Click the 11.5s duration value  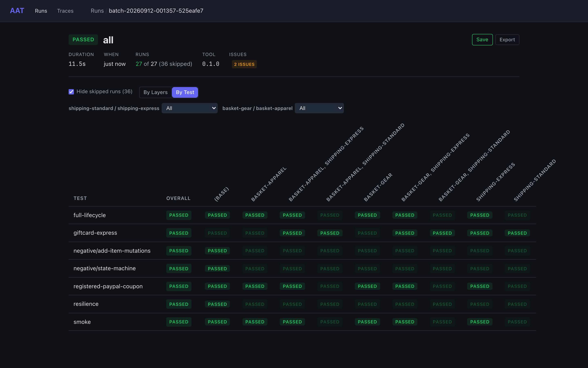[x=77, y=64]
